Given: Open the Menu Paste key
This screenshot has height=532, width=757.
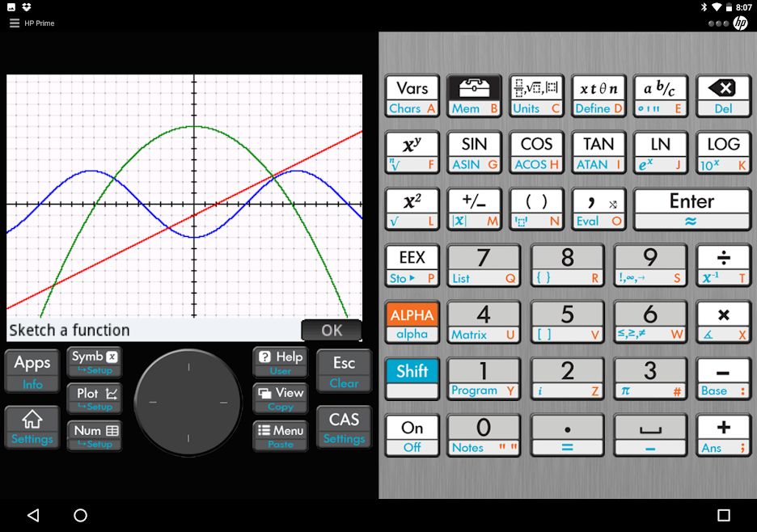Looking at the screenshot, I should pos(280,436).
